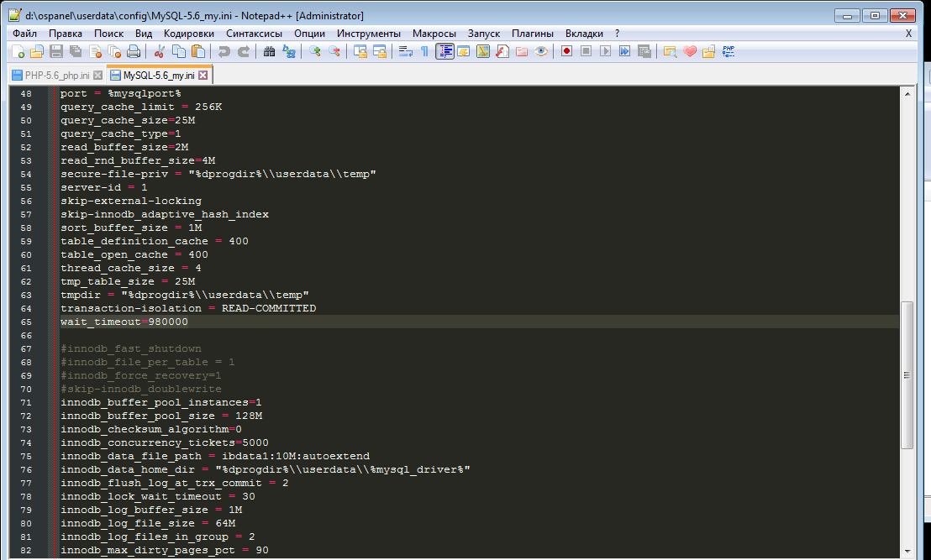Click the Cut scissors icon
Viewport: 931px width, 560px height.
coord(158,51)
